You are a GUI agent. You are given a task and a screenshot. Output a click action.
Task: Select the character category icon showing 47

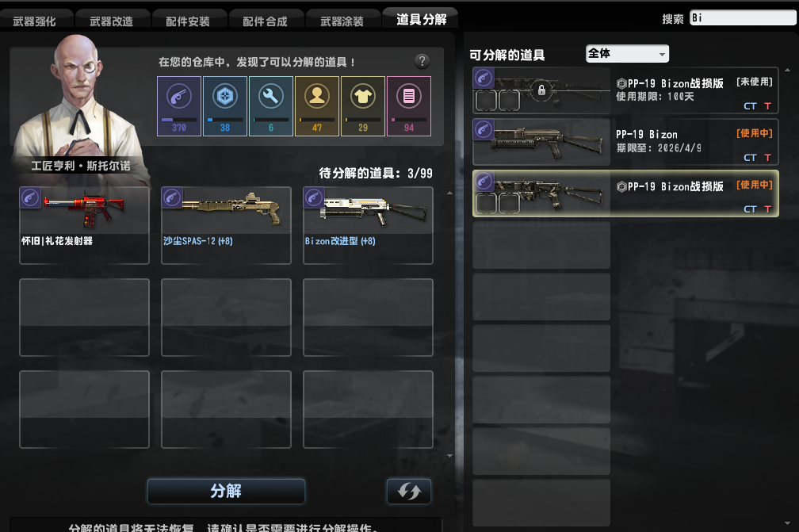tap(317, 106)
